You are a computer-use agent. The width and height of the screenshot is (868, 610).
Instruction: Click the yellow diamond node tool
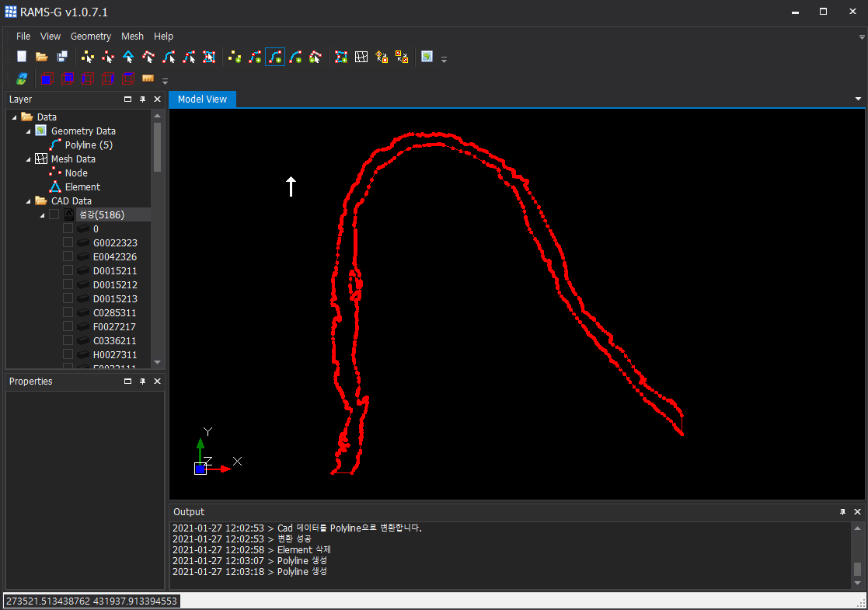click(x=382, y=57)
